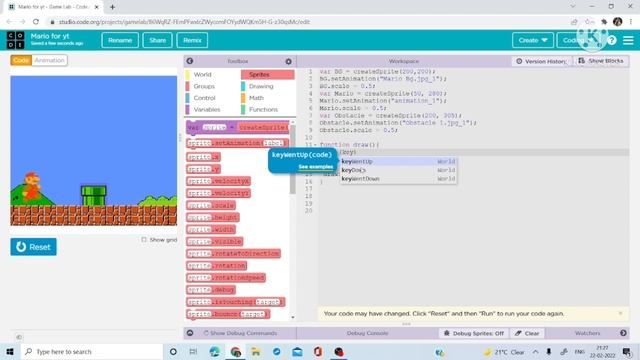This screenshot has width=640, height=360.
Task: Open browser extensions puzzle icon
Action: 604,22
